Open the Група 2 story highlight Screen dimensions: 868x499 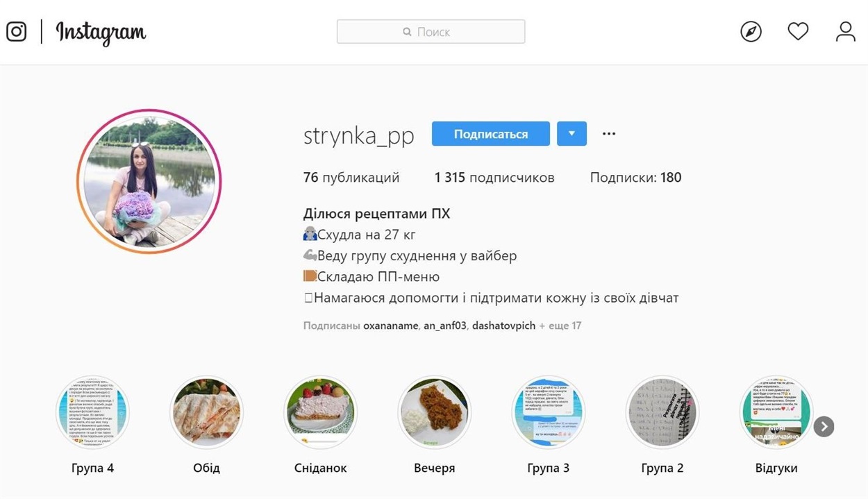point(662,413)
